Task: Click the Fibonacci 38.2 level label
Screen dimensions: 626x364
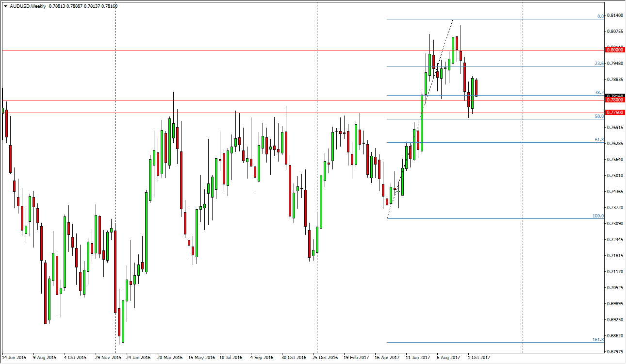Action: (x=599, y=92)
